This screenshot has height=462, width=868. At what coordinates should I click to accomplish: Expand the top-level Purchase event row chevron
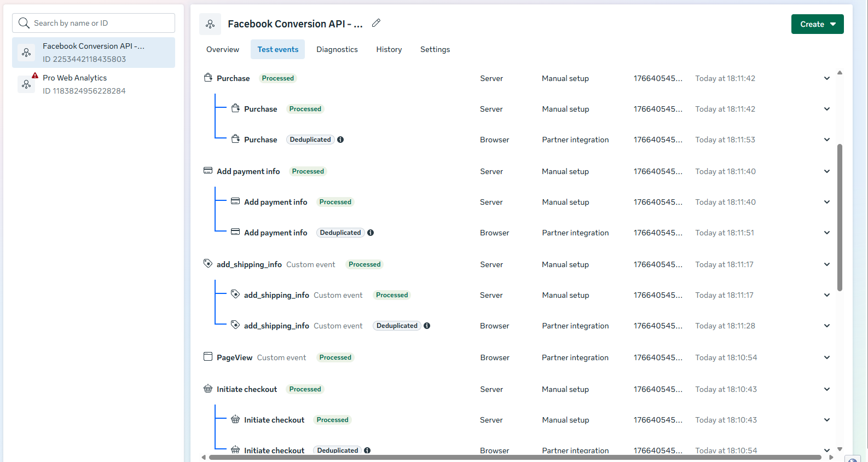pyautogui.click(x=826, y=78)
